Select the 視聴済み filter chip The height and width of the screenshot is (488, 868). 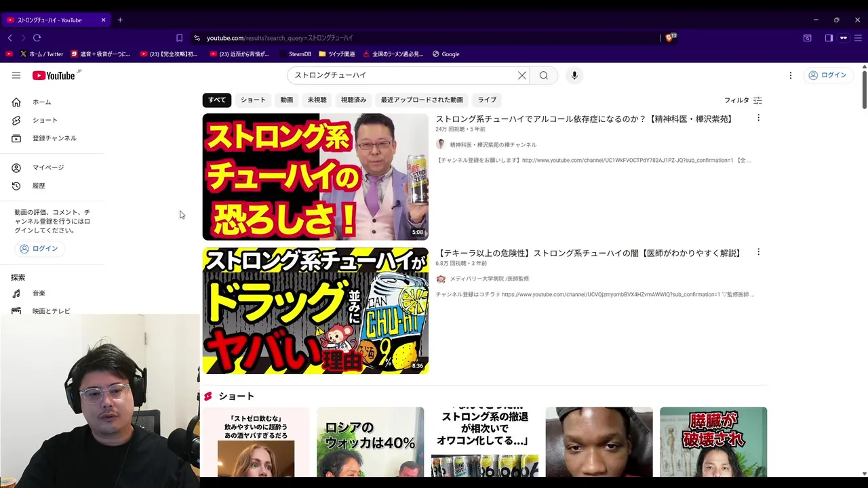(353, 100)
